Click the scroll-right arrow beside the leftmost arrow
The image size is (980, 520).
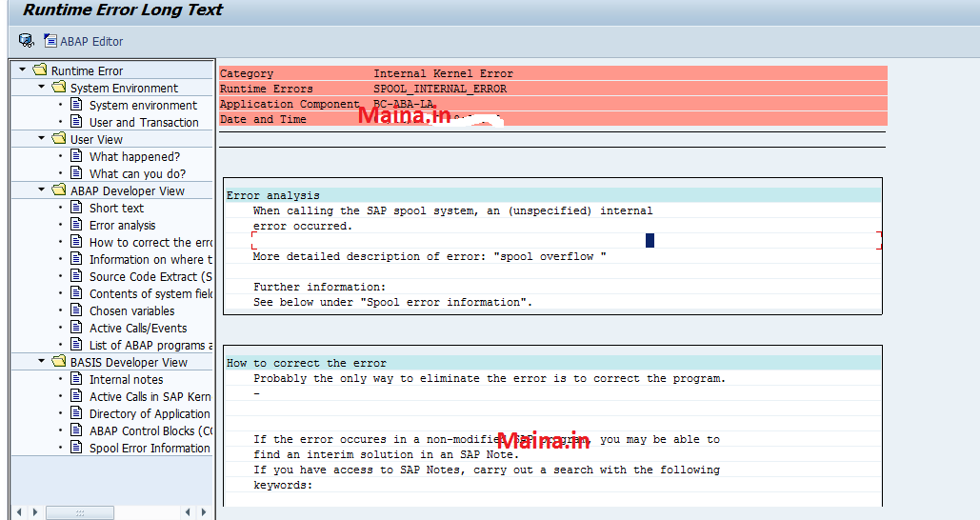click(35, 511)
